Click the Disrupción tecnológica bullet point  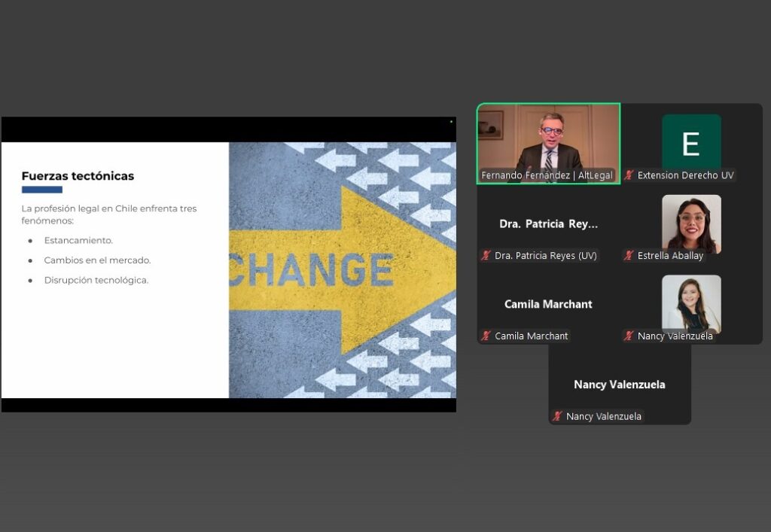[x=96, y=280]
